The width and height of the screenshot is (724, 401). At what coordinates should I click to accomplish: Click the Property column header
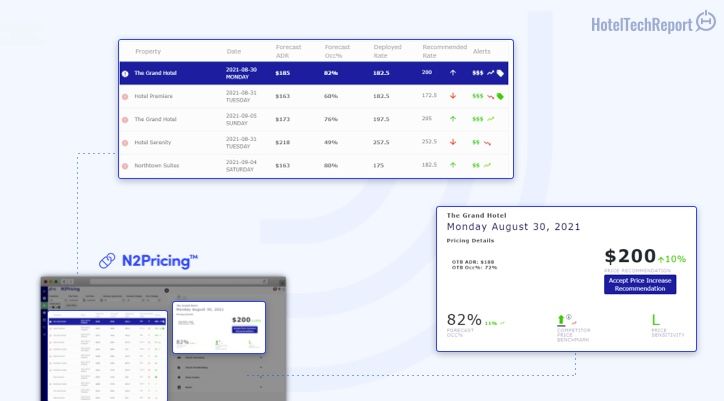tap(148, 51)
